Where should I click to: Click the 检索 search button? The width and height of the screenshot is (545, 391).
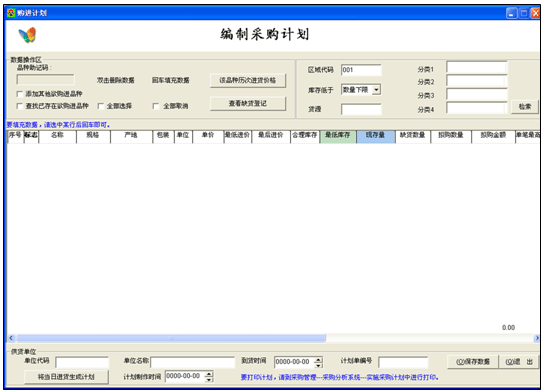tap(525, 107)
